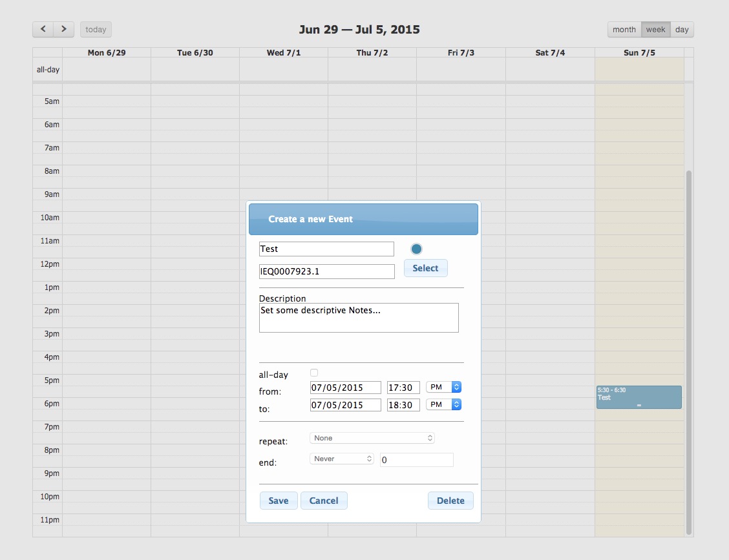Select the week view tab

655,29
